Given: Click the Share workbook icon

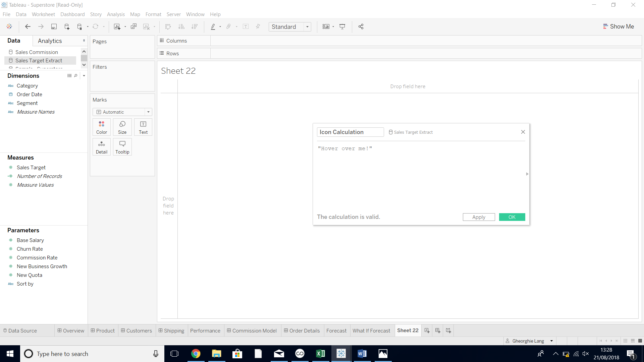Looking at the screenshot, I should tap(361, 26).
